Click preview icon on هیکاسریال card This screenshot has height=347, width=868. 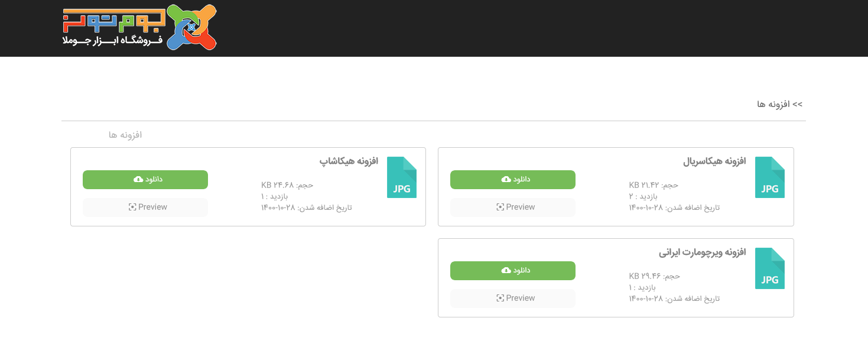(x=500, y=207)
